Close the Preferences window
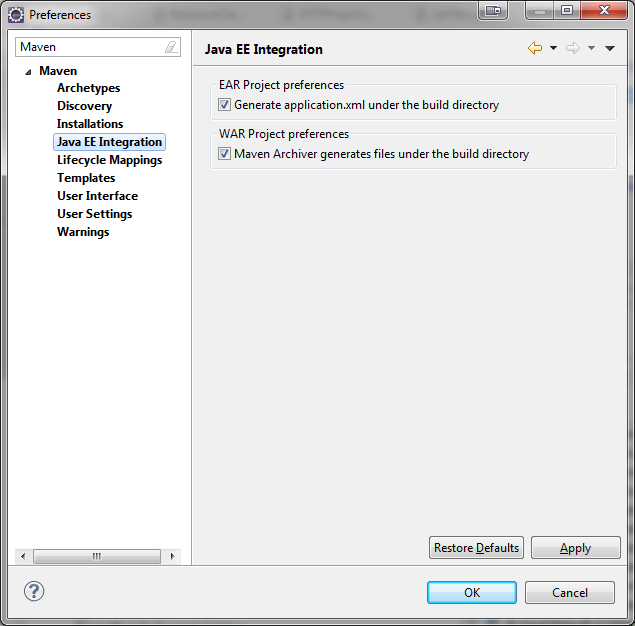 [604, 10]
